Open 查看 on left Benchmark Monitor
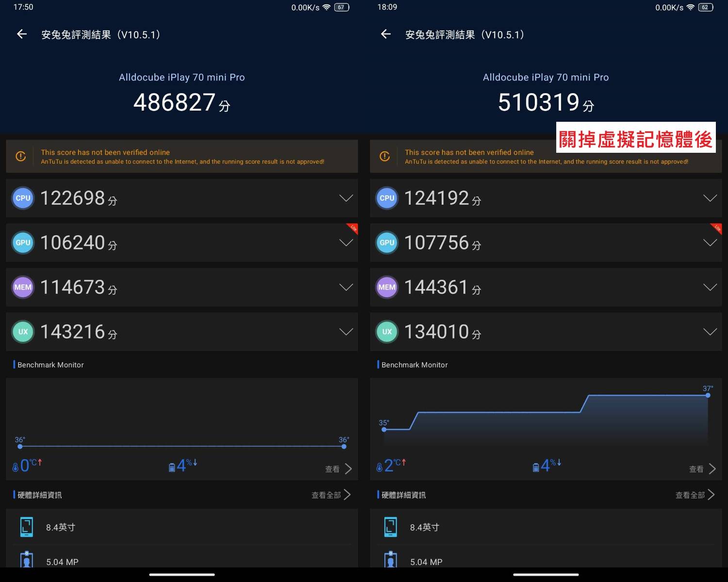 (x=339, y=469)
